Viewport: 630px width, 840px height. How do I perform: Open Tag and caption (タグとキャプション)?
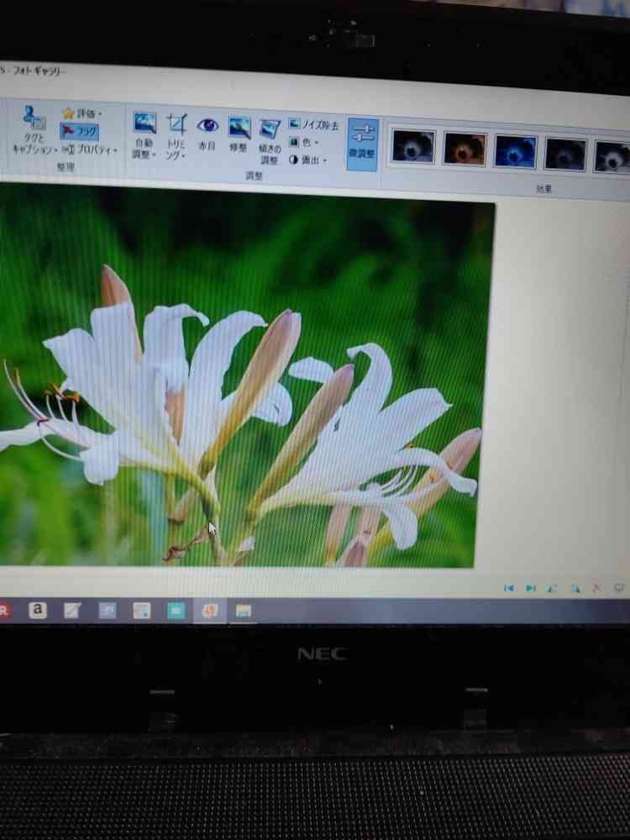33,130
